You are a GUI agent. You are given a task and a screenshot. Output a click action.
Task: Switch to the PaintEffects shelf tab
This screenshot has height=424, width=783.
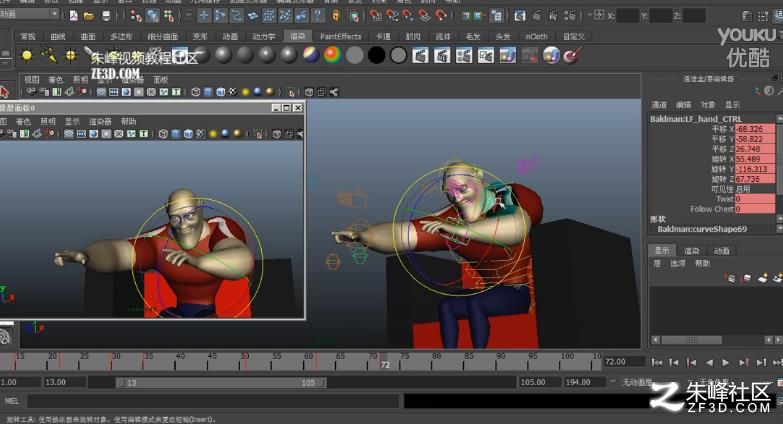tap(341, 36)
